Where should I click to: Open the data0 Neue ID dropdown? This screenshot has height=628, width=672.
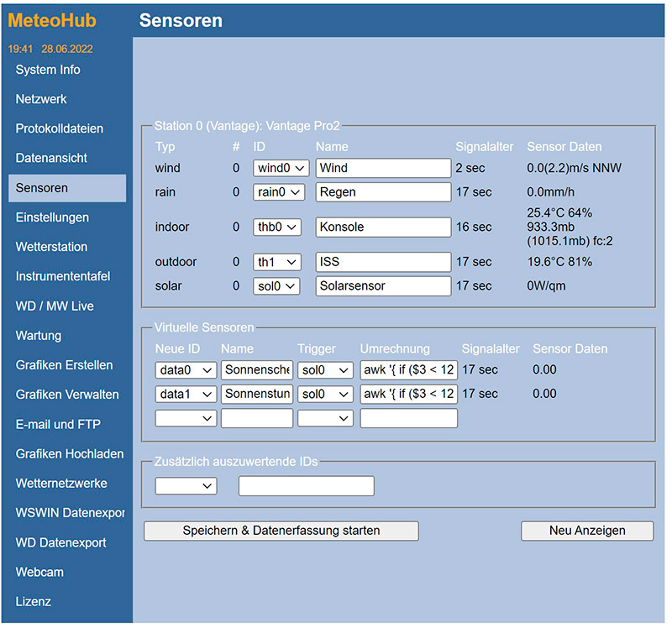pyautogui.click(x=186, y=370)
